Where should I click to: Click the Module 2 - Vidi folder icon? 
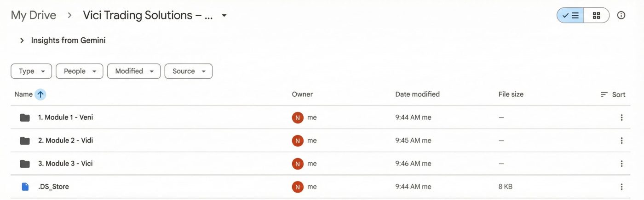[25, 141]
